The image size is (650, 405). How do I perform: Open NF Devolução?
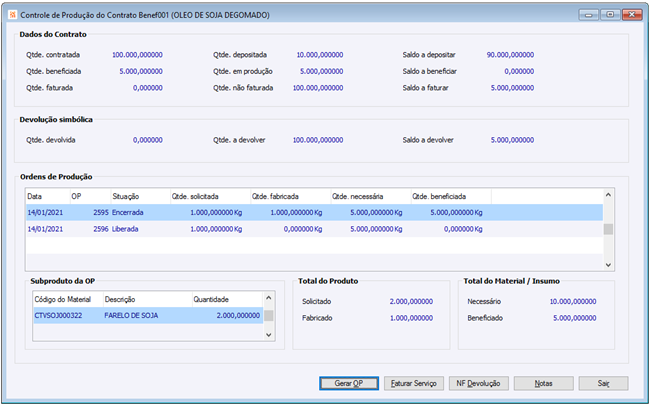(476, 383)
